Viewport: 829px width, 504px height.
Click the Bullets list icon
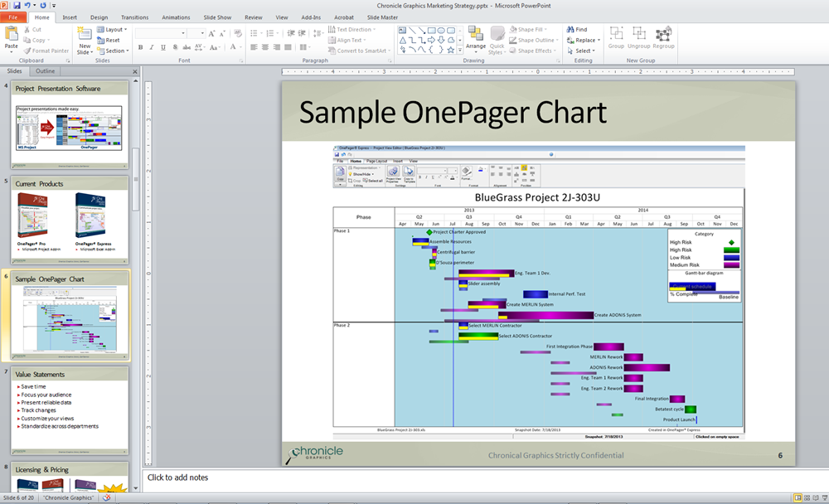click(x=255, y=33)
